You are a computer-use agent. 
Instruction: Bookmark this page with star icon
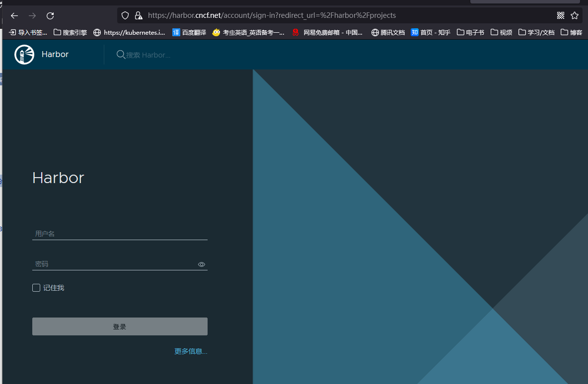pos(575,15)
